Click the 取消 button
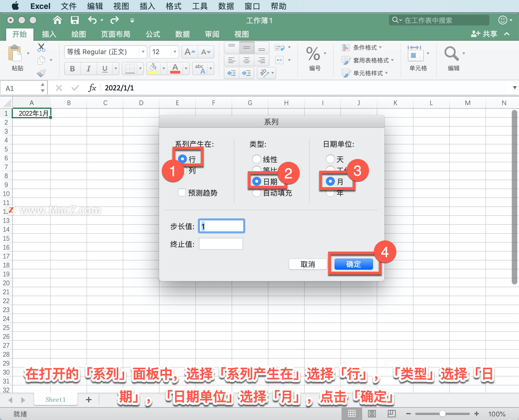The image size is (519, 420). click(308, 264)
